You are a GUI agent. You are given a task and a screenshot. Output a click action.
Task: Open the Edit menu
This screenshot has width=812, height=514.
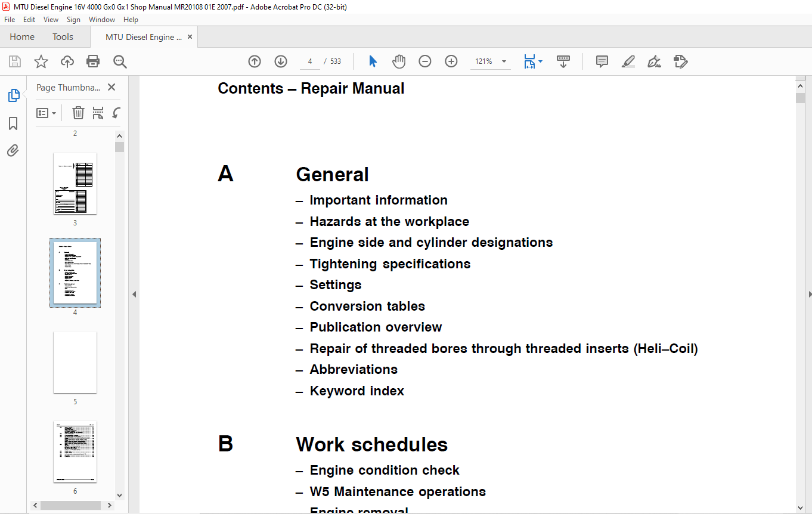point(29,20)
